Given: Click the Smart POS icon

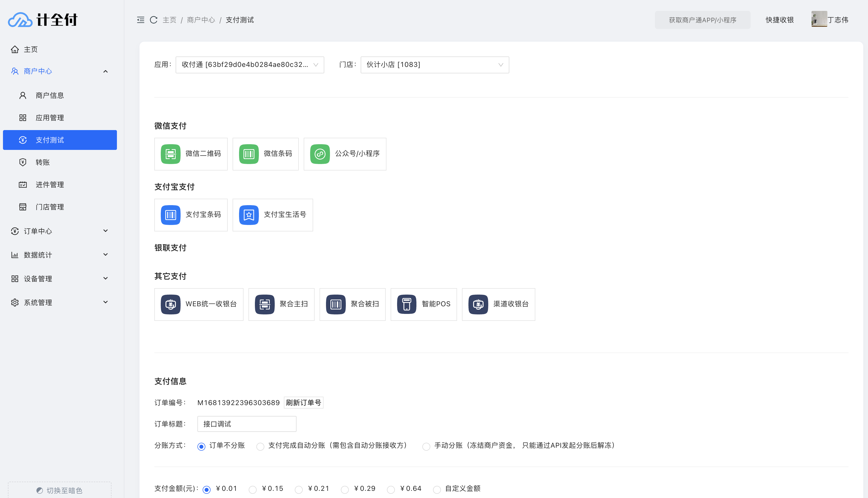Looking at the screenshot, I should tap(407, 304).
